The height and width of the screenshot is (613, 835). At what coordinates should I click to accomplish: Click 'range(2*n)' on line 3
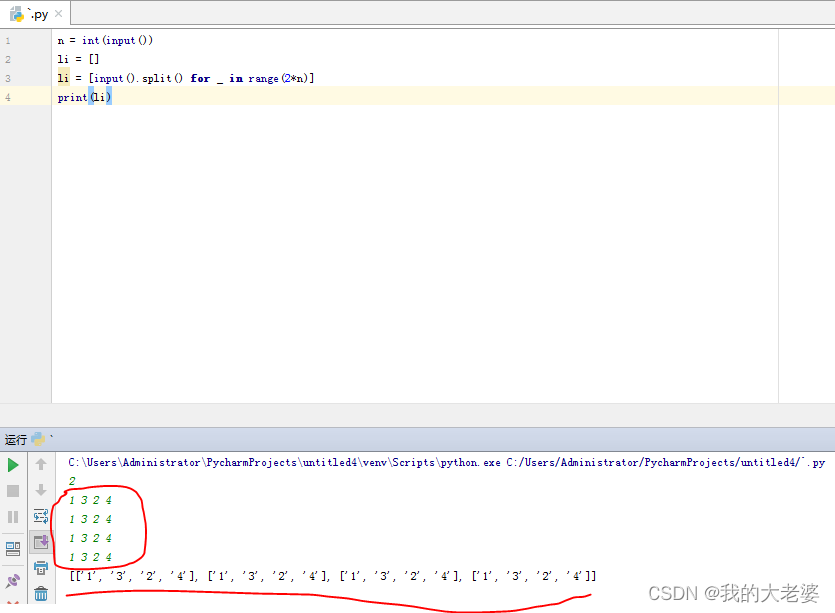279,78
